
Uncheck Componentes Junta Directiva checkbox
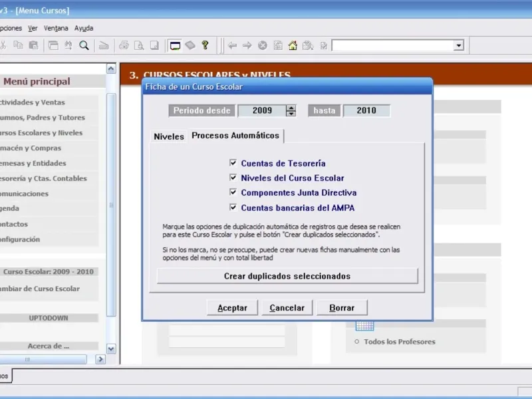[233, 192]
